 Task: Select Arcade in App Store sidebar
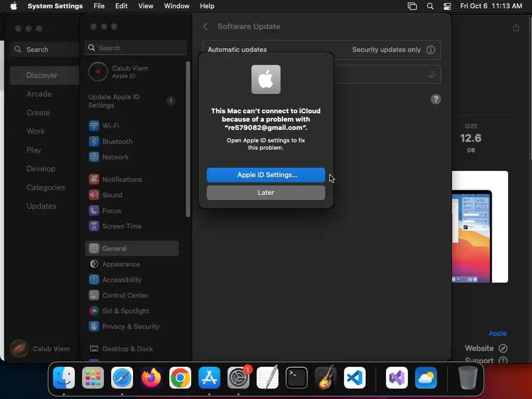(x=45, y=94)
